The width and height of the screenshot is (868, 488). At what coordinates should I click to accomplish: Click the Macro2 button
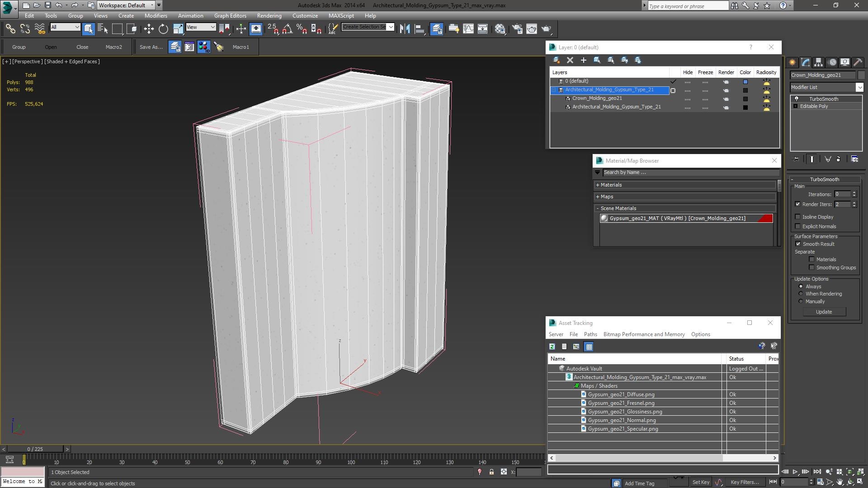tap(113, 47)
